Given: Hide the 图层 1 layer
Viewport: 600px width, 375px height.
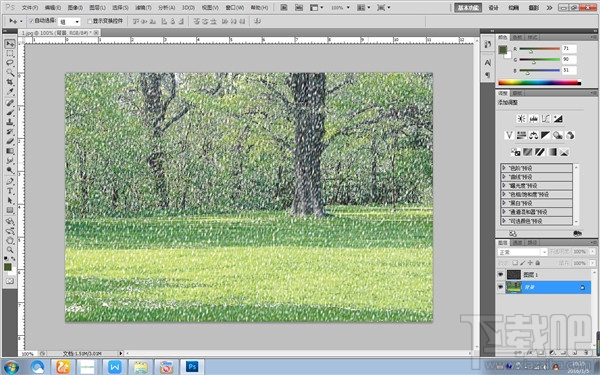Looking at the screenshot, I should point(501,275).
